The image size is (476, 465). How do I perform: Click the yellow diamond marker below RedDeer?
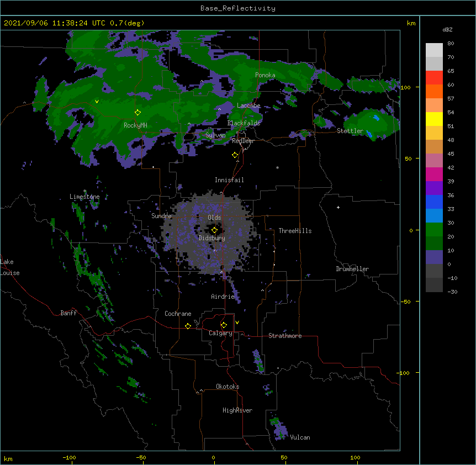[235, 155]
